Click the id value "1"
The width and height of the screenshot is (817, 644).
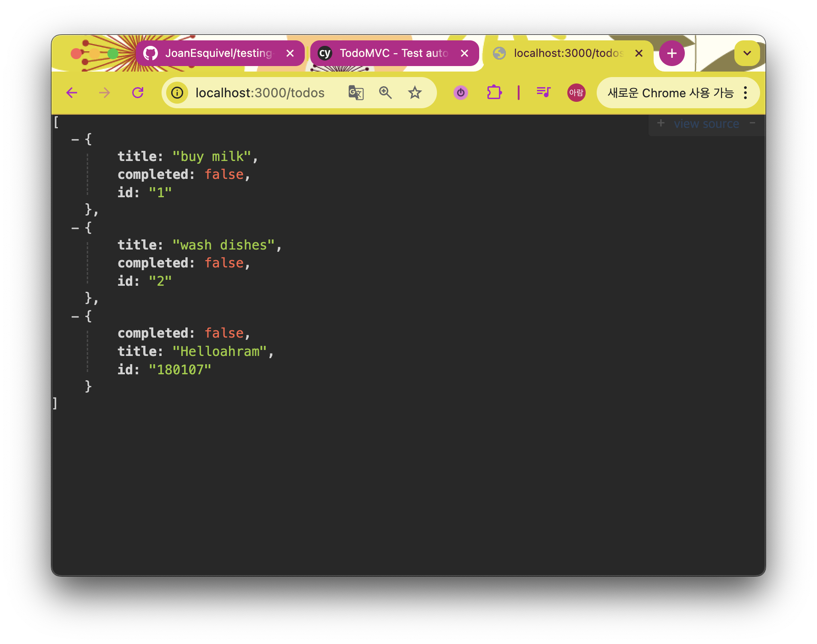(x=160, y=193)
